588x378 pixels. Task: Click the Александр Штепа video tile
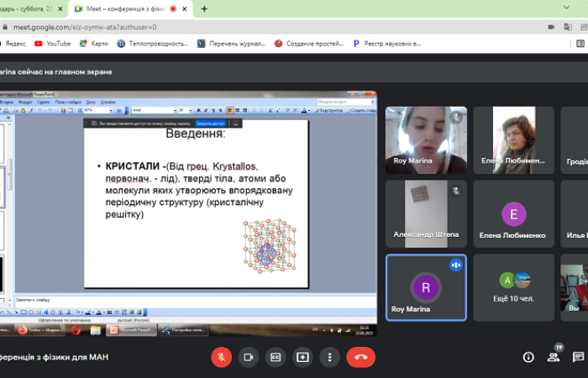coord(426,213)
